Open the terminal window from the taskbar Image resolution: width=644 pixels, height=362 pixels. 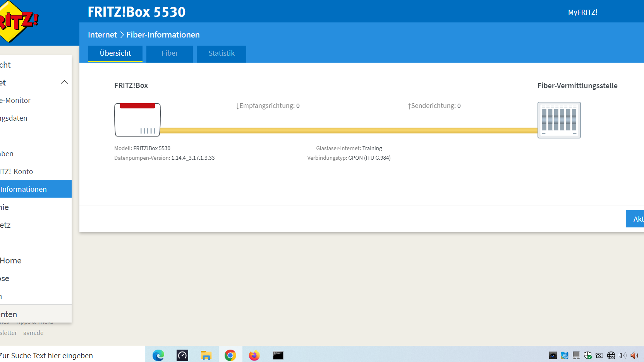click(278, 355)
